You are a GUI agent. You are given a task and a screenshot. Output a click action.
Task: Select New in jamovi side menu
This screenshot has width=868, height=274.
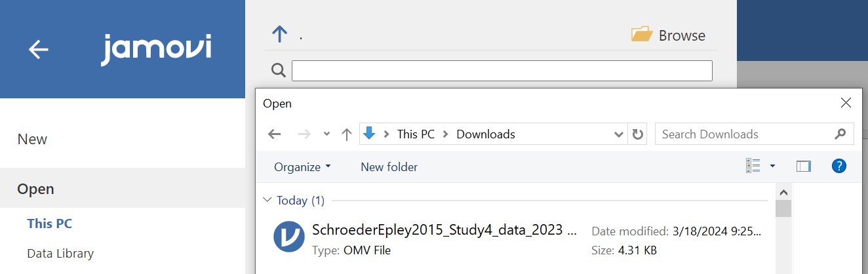point(32,139)
